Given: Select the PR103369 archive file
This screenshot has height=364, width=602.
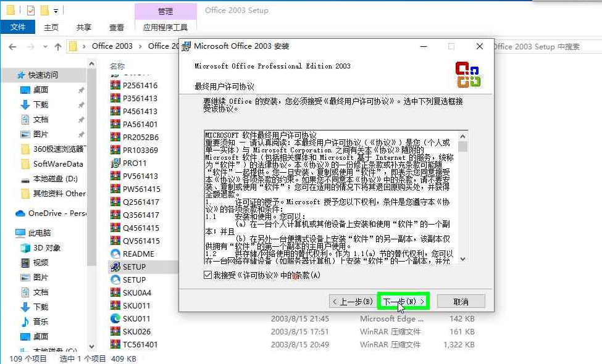Looking at the screenshot, I should pyautogui.click(x=135, y=150).
